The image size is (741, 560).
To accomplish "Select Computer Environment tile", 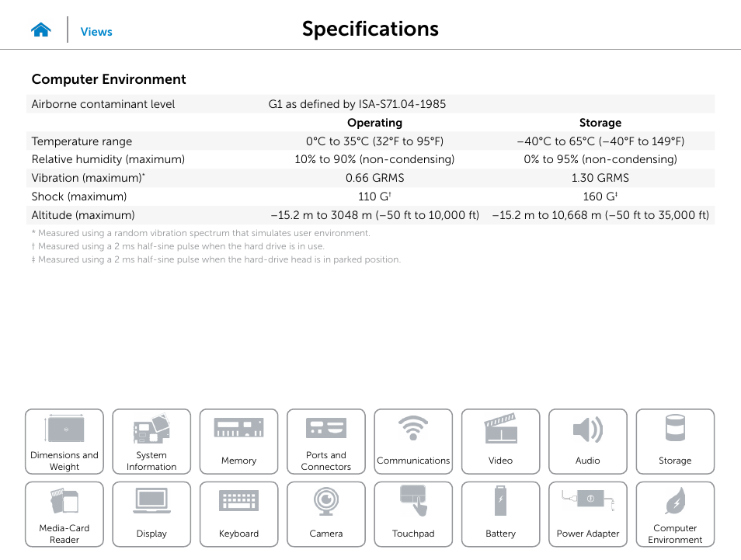I will (x=675, y=514).
